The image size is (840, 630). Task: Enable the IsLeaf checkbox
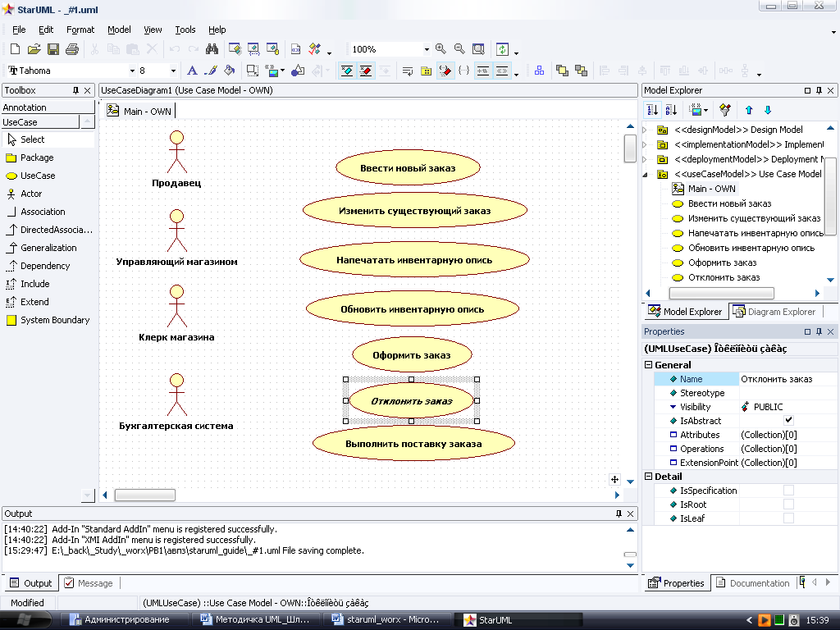pyautogui.click(x=788, y=518)
